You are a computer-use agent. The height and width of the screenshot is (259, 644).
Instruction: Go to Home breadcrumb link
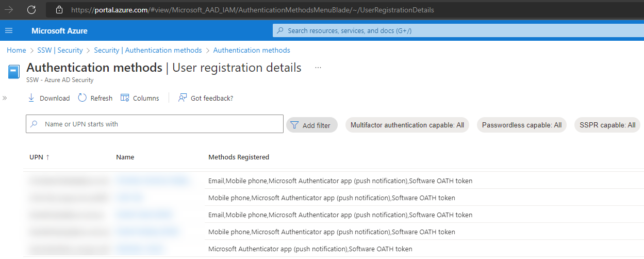click(16, 50)
